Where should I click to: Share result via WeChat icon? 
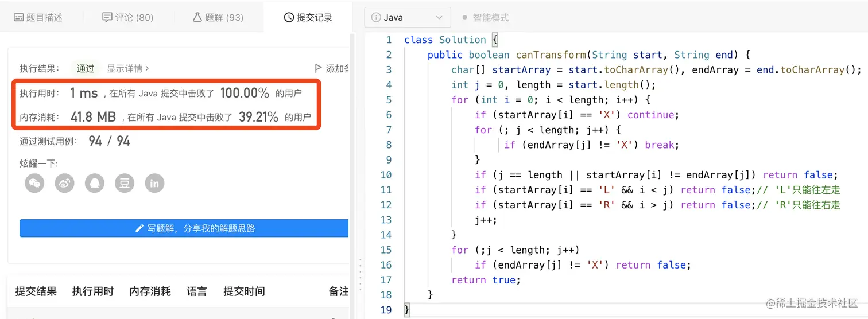pyautogui.click(x=35, y=183)
